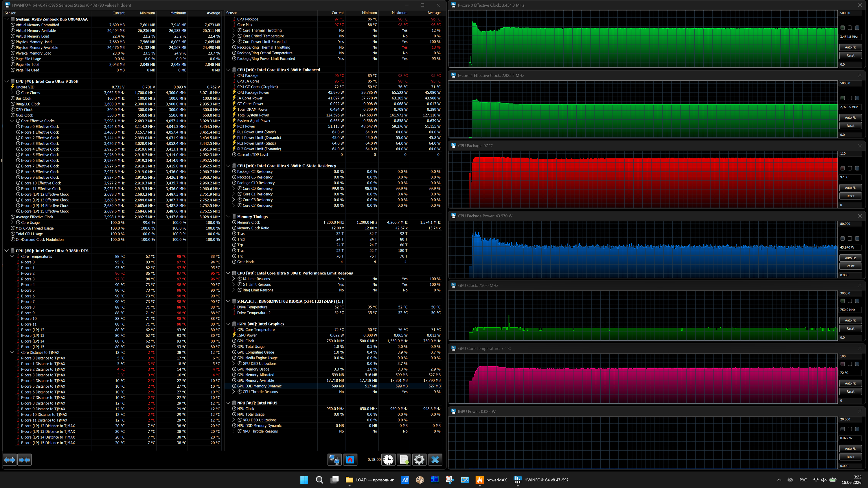Select the GPU Memory Usage row
The image size is (868, 488).
(x=334, y=369)
